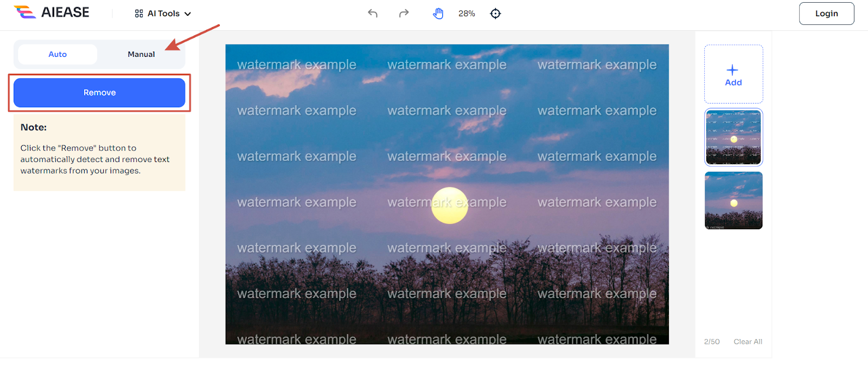
Task: Click the AIEASE striped logo icon
Action: (24, 12)
